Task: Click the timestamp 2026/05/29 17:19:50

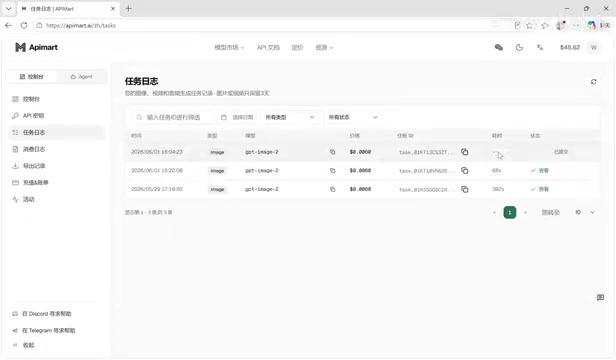Action: [157, 189]
